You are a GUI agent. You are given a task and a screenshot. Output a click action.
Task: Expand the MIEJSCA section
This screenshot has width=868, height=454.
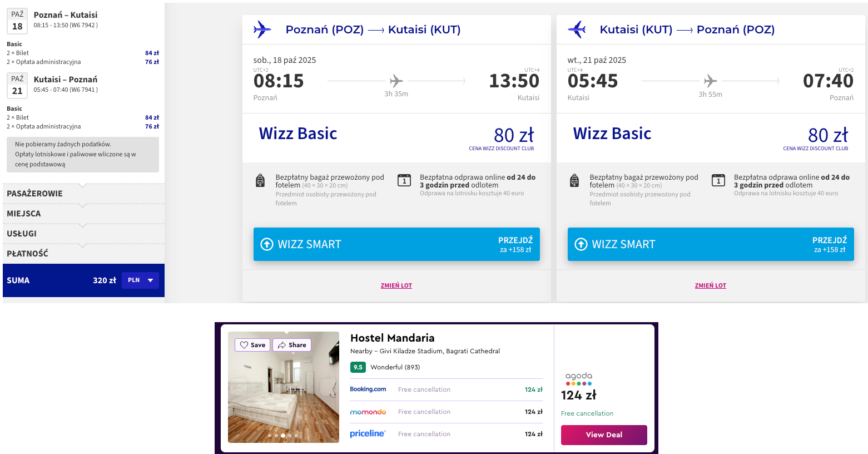pos(83,214)
